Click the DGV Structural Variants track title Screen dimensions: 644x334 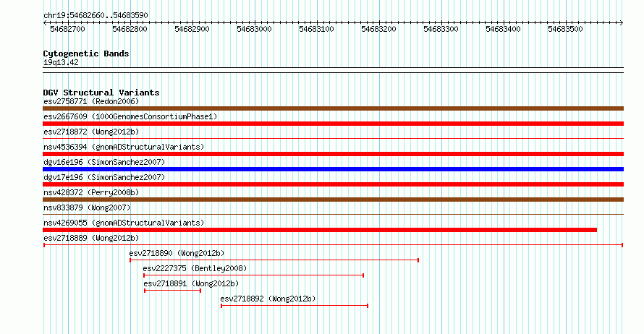[101, 93]
